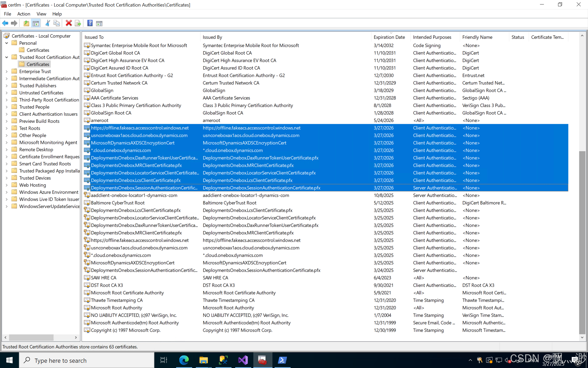
Task: Toggle Show/Hide Action Pane icon
Action: coord(99,23)
